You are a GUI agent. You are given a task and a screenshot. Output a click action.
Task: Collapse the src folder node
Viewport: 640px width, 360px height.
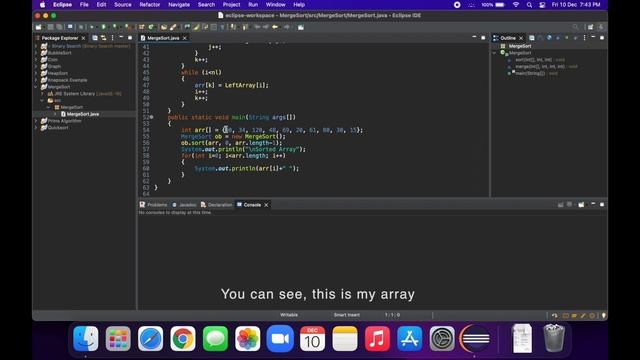click(x=42, y=100)
